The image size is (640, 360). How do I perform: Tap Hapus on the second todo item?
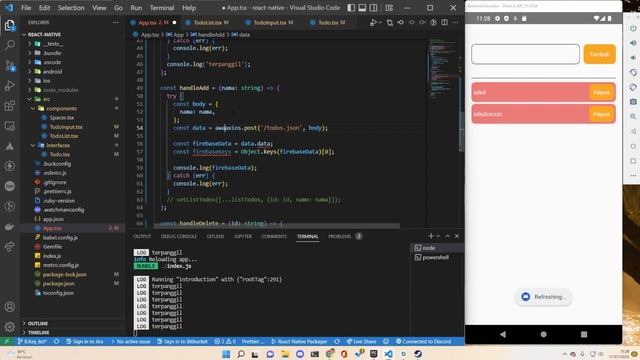pos(601,114)
